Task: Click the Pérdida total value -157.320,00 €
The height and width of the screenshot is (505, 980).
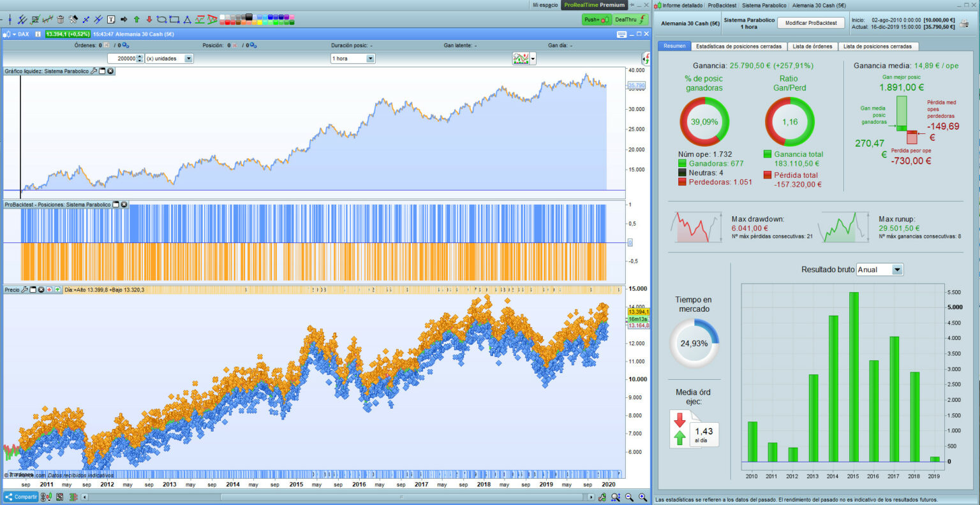Action: click(798, 184)
